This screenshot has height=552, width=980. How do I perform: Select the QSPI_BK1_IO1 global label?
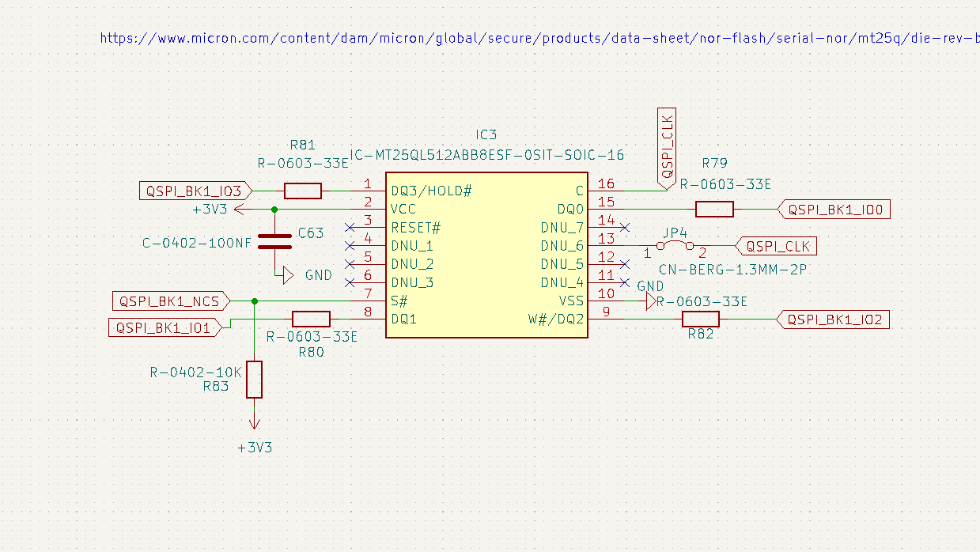tap(165, 327)
